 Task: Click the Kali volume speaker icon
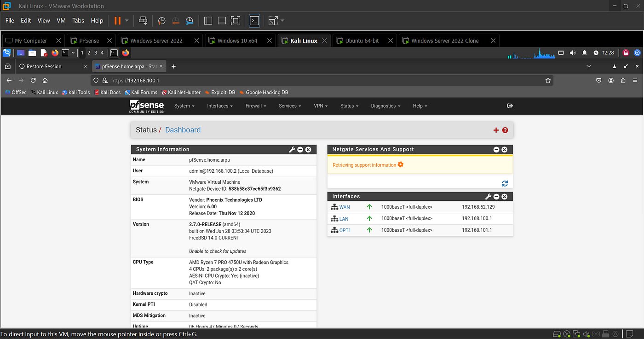573,53
